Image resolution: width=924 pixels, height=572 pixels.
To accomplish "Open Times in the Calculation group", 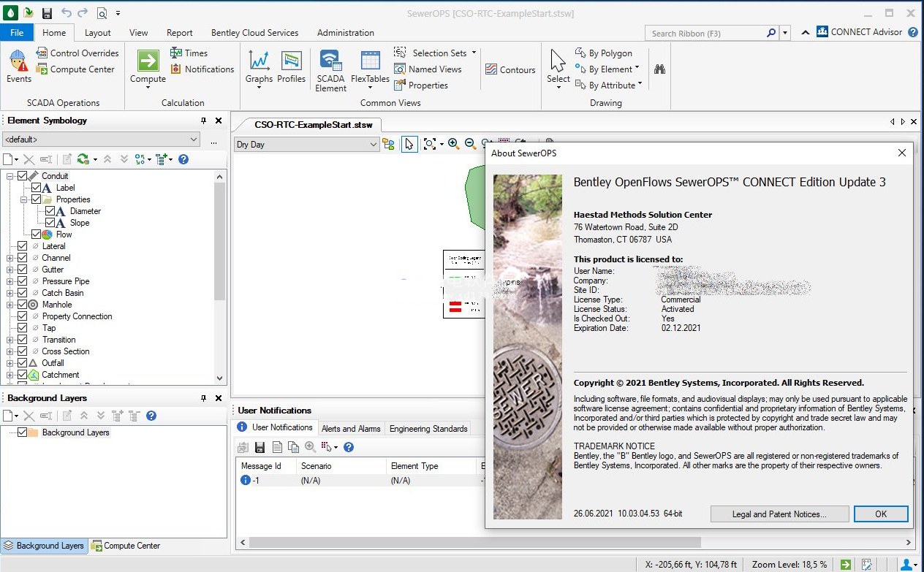I will (189, 53).
